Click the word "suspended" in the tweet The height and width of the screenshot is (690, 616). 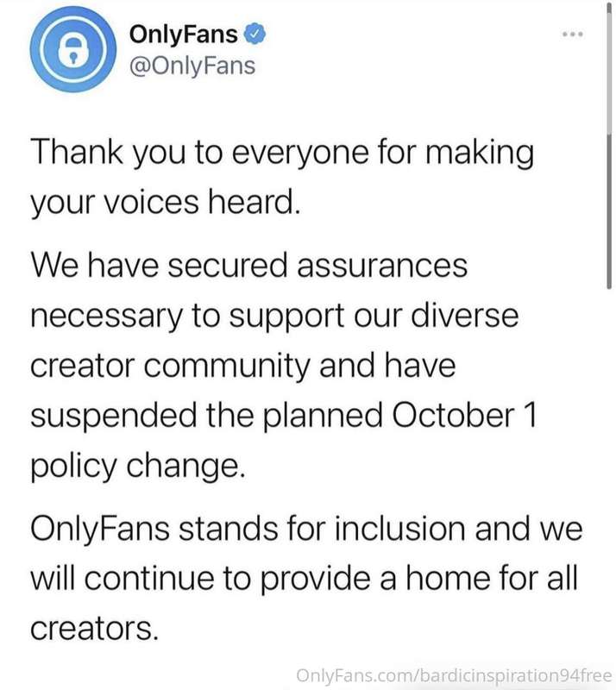point(114,417)
